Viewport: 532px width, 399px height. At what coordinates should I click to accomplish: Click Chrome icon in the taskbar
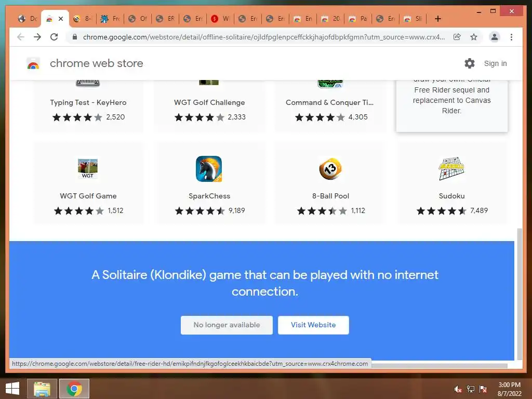pos(74,389)
